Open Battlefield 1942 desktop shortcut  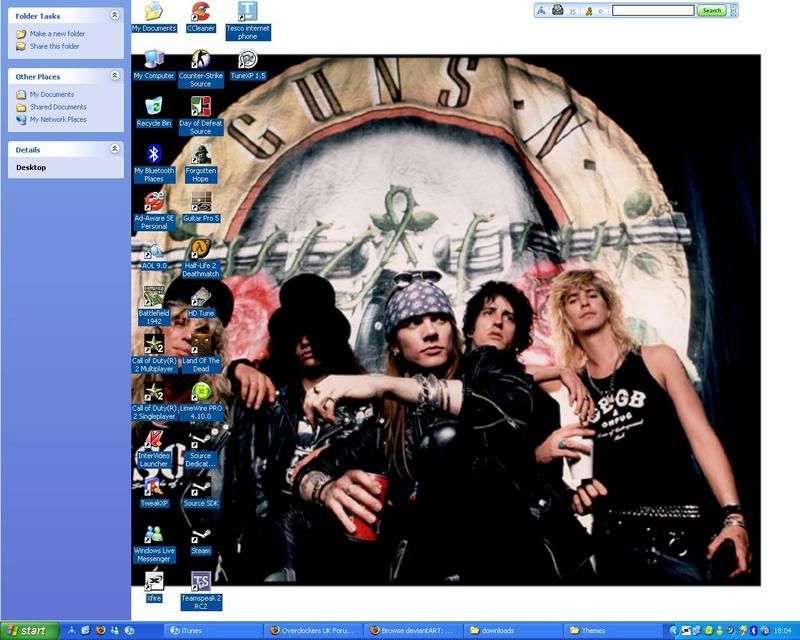click(154, 297)
